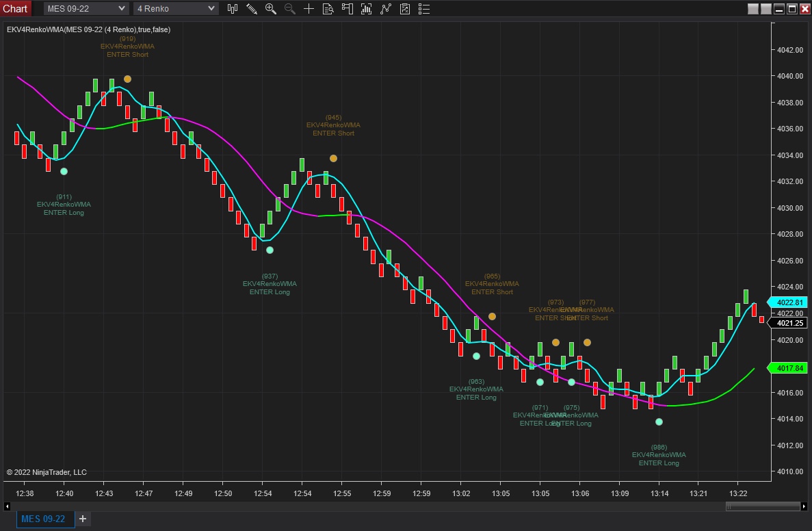Click the 12:38 time axis label
This screenshot has width=812, height=531.
(x=25, y=493)
